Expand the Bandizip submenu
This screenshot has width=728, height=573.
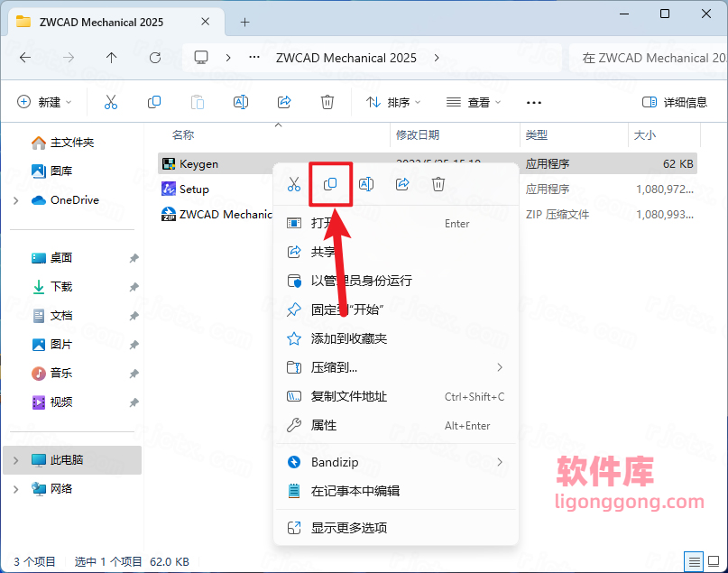[x=500, y=462]
